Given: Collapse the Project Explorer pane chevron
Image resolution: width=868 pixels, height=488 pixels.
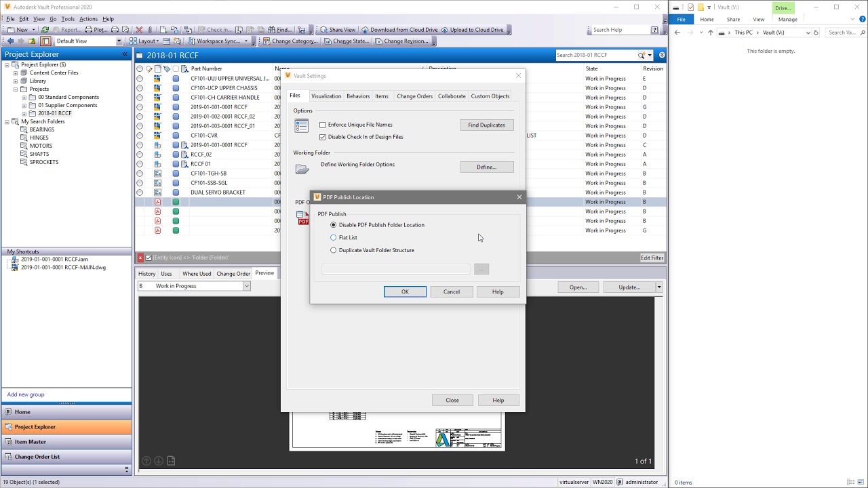Looking at the screenshot, I should coord(125,54).
